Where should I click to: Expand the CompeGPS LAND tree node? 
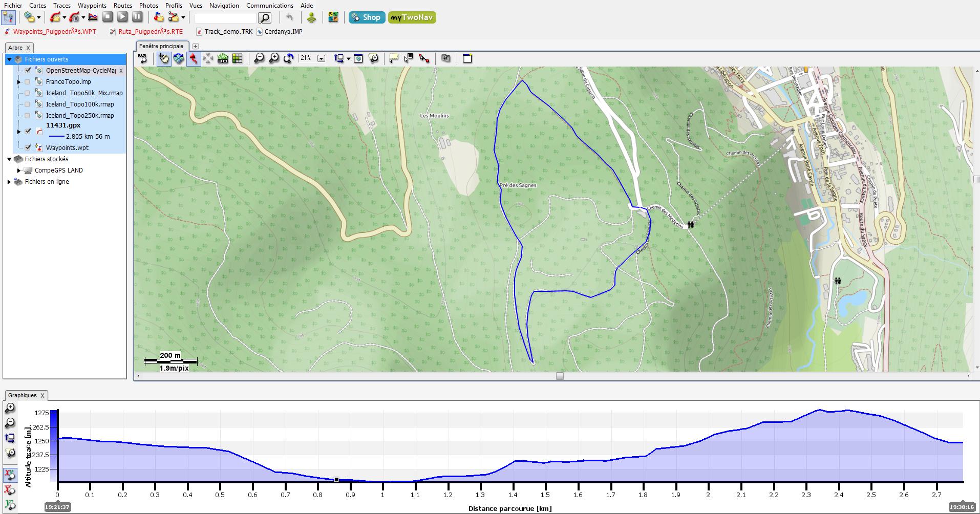pyautogui.click(x=19, y=170)
